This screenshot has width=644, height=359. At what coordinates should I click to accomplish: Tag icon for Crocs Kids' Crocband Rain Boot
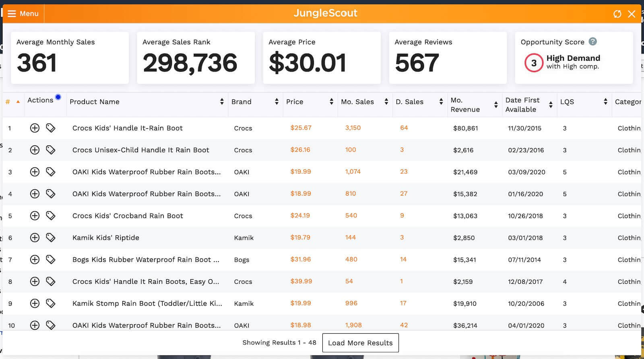point(50,216)
